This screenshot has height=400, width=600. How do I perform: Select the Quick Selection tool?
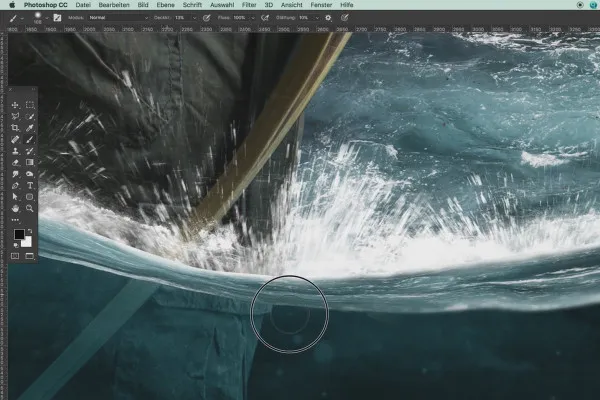coord(29,116)
